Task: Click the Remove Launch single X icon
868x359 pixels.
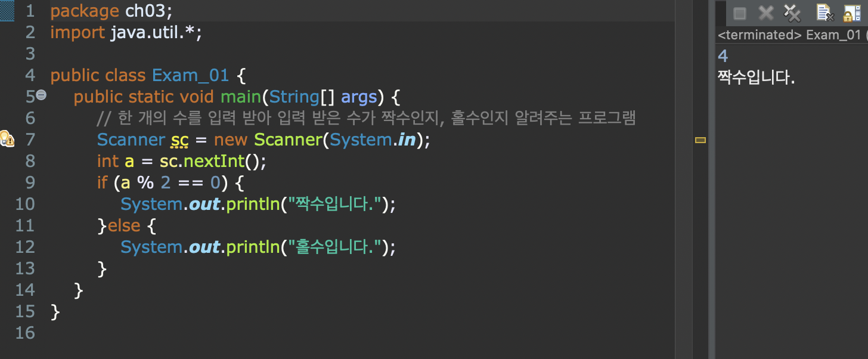Action: click(765, 13)
